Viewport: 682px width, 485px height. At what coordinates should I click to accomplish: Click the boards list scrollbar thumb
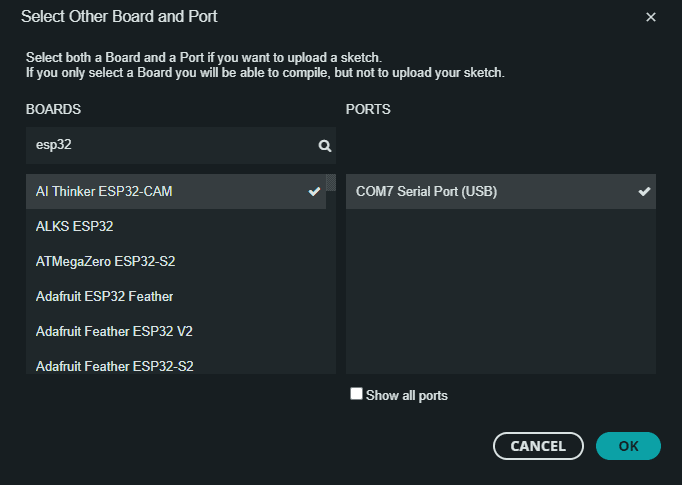(x=331, y=183)
